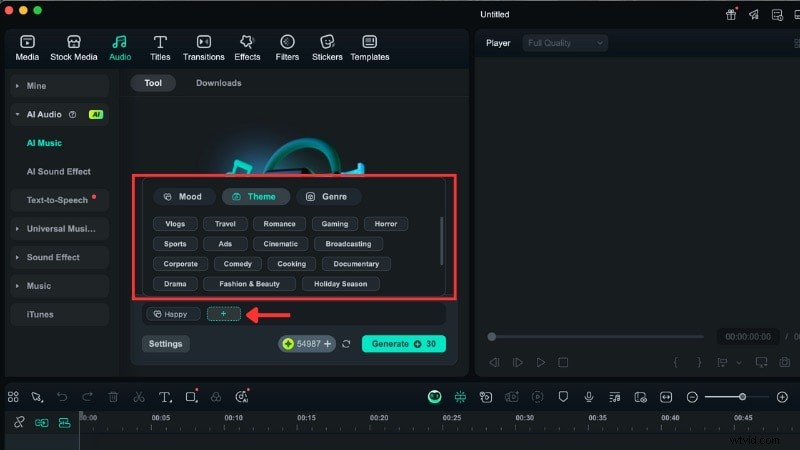Screen dimensions: 800x450
Task: Click the AI Audio help icon
Action: [x=72, y=114]
